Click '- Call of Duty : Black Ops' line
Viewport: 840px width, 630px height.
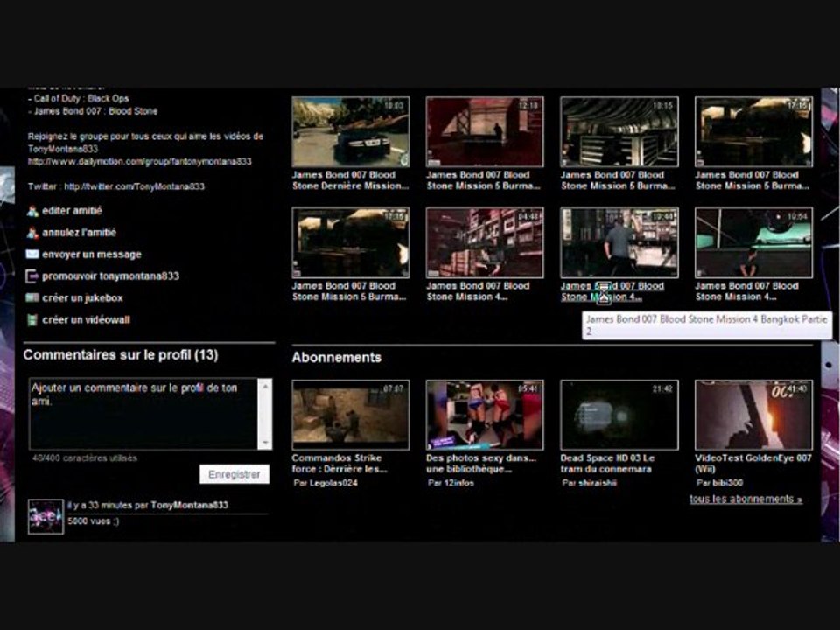click(x=78, y=99)
